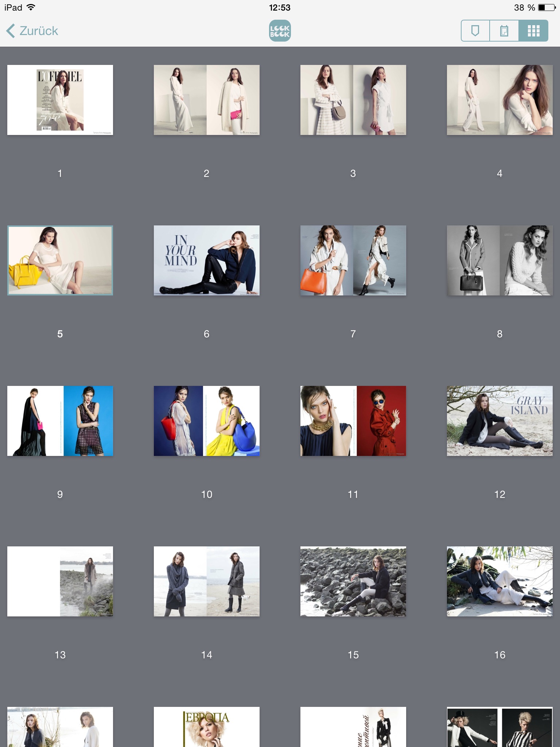Tap page number label 1
The width and height of the screenshot is (560, 747).
tap(60, 174)
